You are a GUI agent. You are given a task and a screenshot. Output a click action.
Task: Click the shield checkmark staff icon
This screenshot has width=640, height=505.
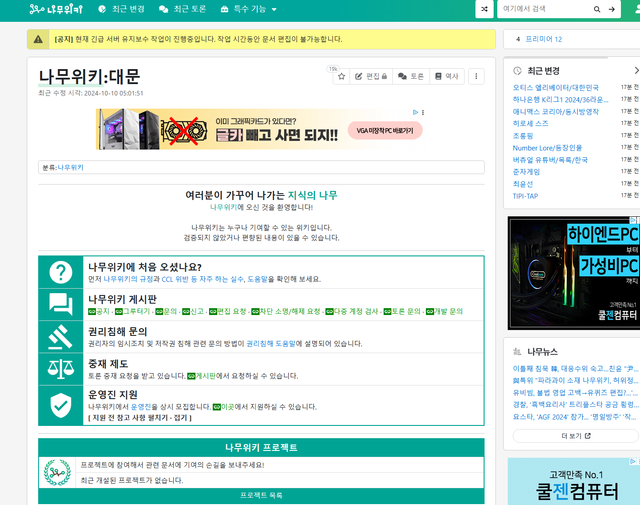click(61, 405)
